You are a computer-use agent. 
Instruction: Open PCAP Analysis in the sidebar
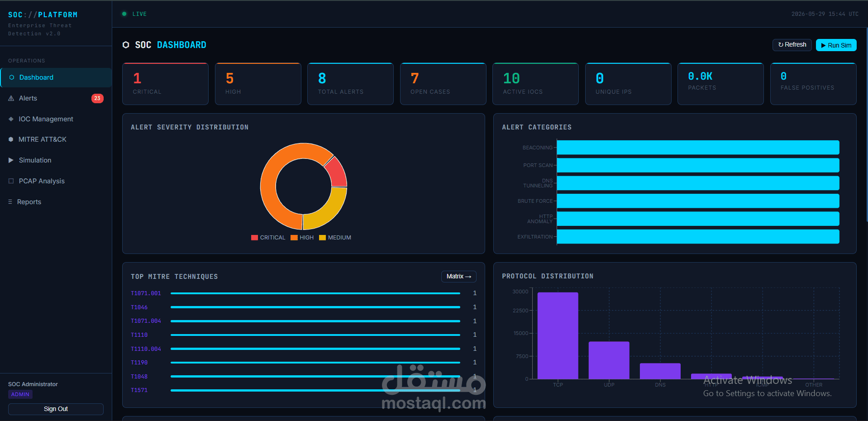click(x=56, y=181)
